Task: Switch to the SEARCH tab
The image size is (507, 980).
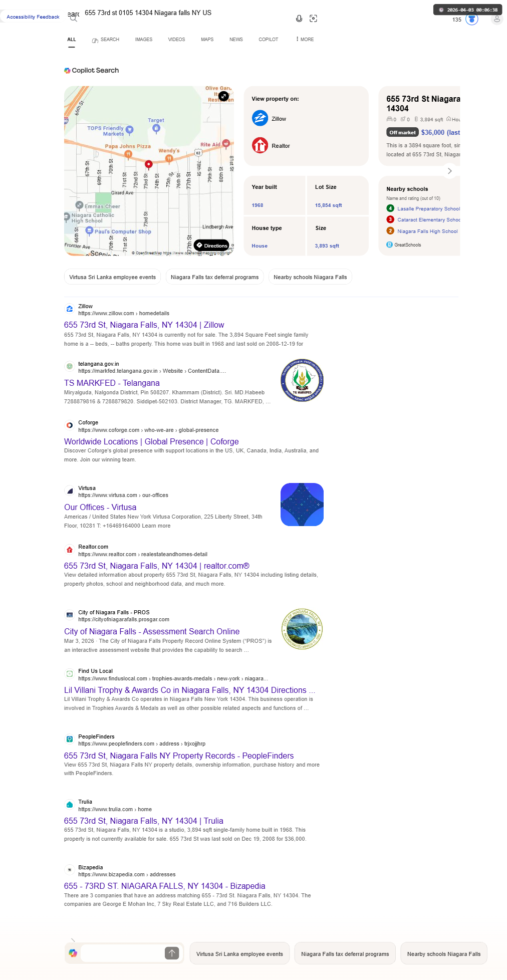Action: pyautogui.click(x=105, y=40)
